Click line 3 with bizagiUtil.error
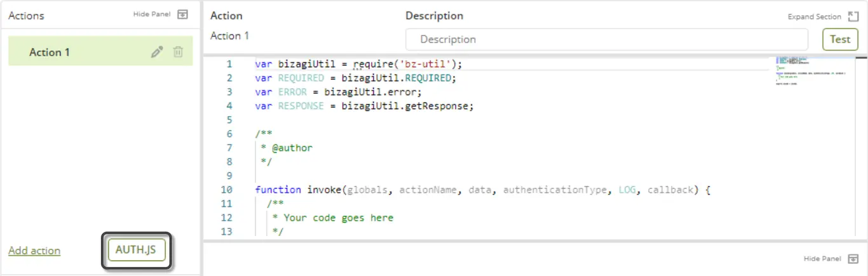This screenshot has height=276, width=868. pyautogui.click(x=338, y=92)
